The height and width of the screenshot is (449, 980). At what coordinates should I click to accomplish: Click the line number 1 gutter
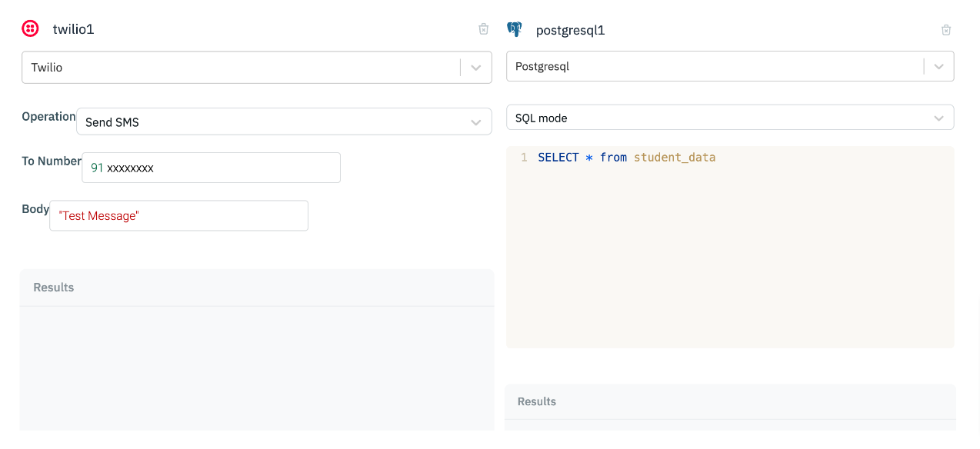tap(524, 158)
